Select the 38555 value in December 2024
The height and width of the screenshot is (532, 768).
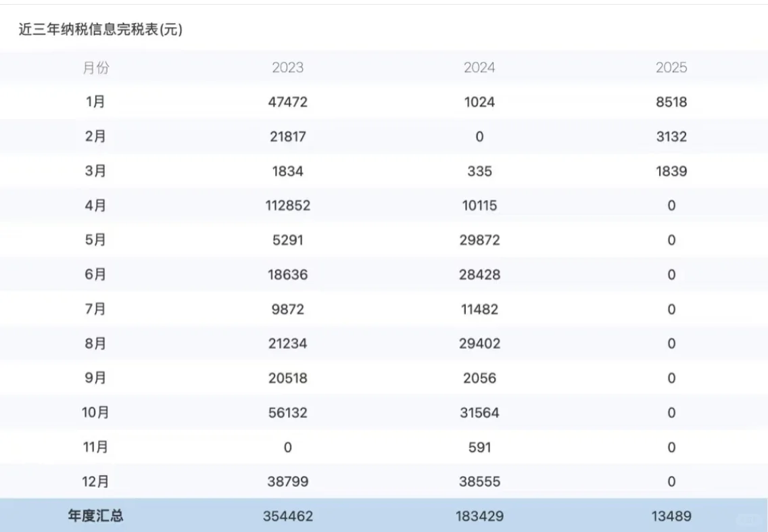tap(480, 481)
